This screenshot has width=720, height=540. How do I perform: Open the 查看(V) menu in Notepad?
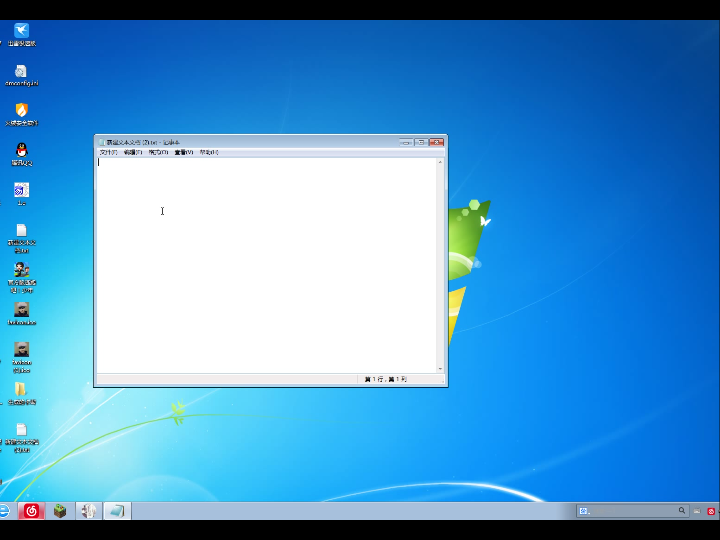tap(184, 152)
